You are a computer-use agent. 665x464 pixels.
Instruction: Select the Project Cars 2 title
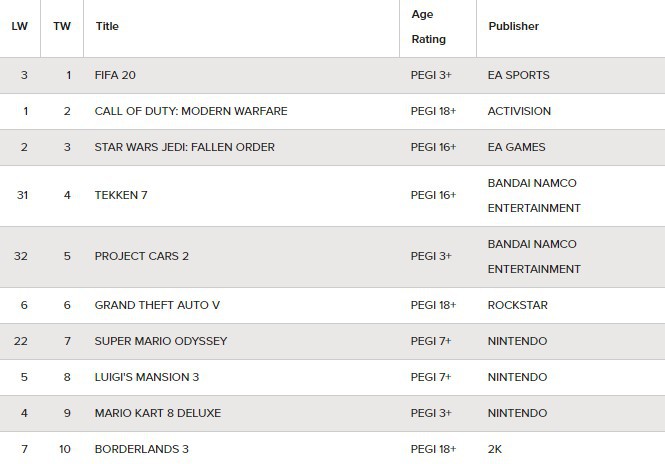pos(142,256)
